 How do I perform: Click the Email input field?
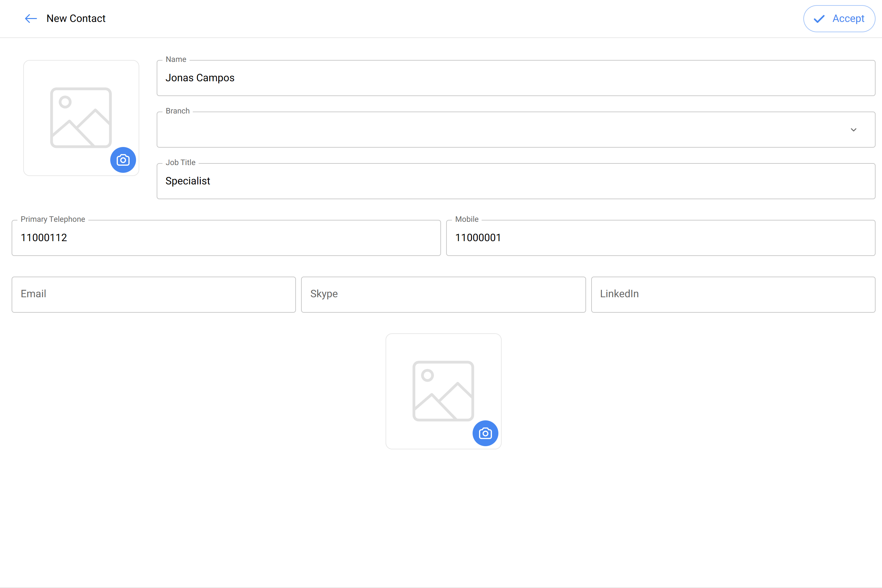154,294
